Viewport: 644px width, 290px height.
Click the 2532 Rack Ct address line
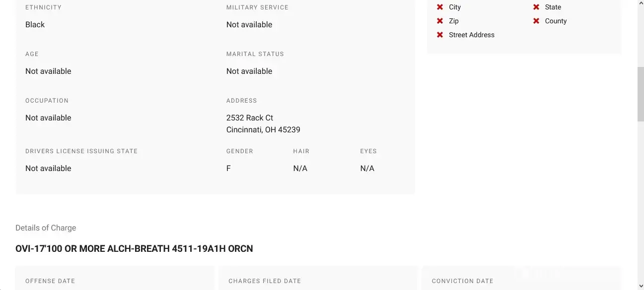point(250,117)
